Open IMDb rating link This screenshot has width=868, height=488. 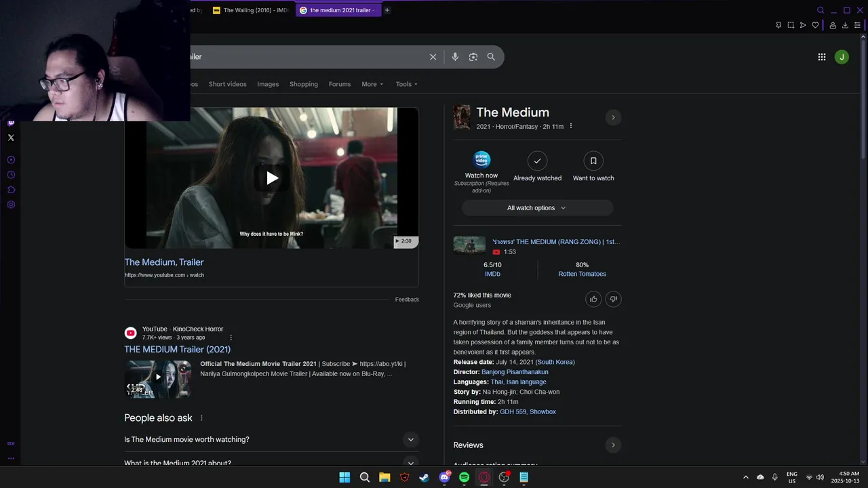[x=492, y=274]
